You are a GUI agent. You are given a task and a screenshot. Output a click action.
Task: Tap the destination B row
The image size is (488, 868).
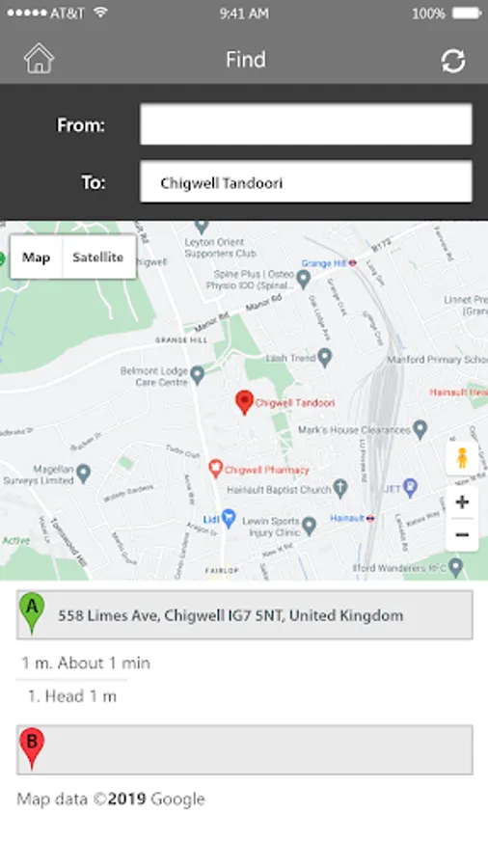click(245, 749)
